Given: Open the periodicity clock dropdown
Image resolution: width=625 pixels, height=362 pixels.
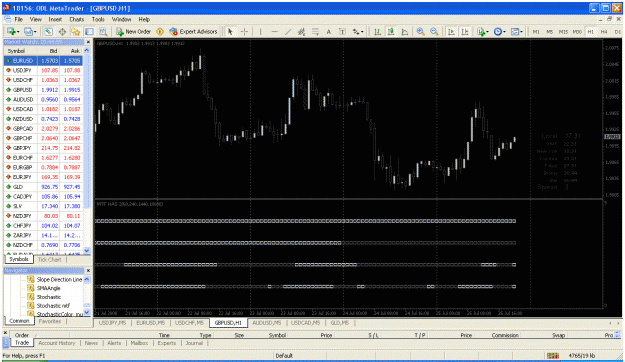Looking at the screenshot, I should [x=499, y=31].
